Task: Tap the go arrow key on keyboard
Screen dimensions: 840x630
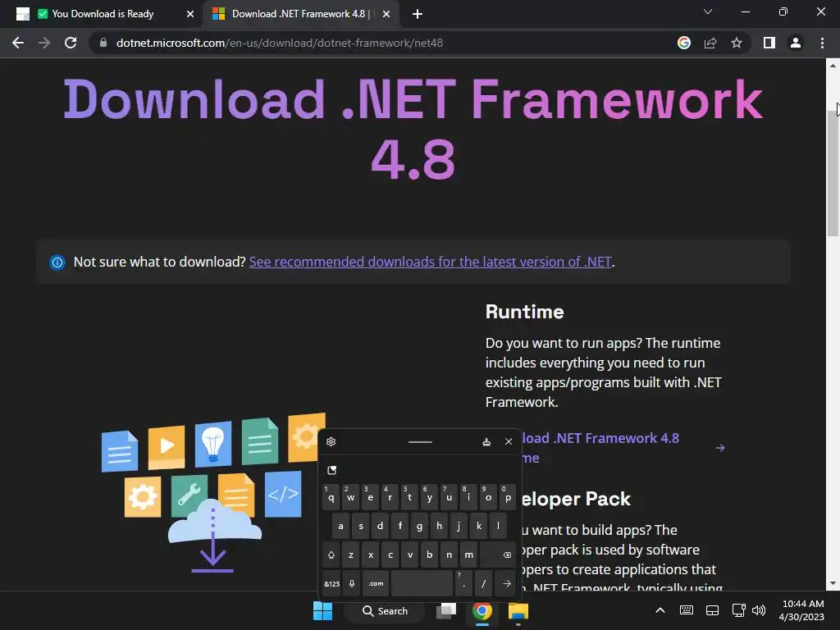Action: point(506,584)
